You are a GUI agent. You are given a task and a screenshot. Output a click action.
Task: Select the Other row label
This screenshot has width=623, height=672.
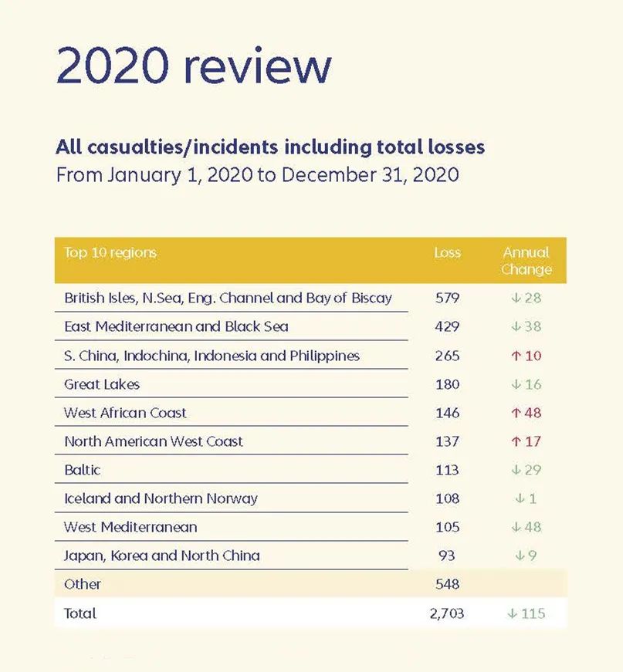pos(83,584)
